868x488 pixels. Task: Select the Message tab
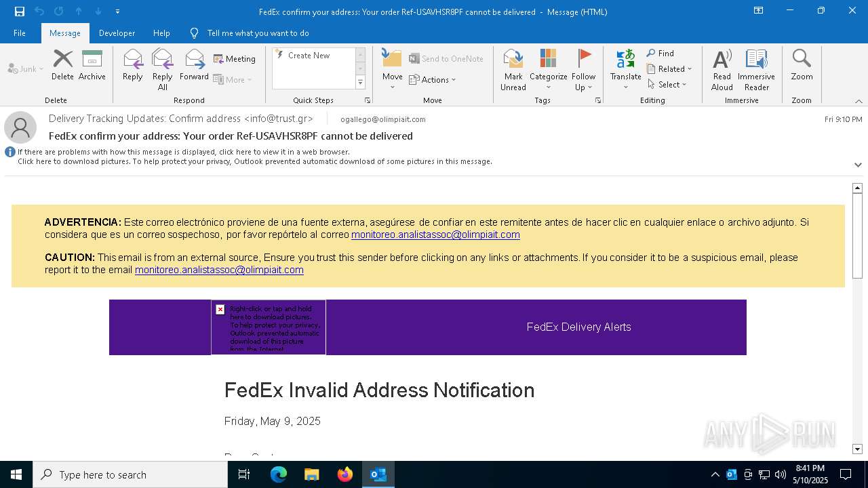coord(65,33)
